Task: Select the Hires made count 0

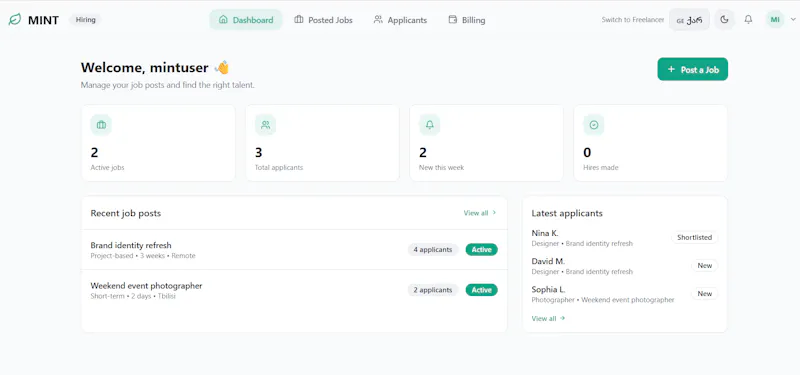Action: pos(587,153)
